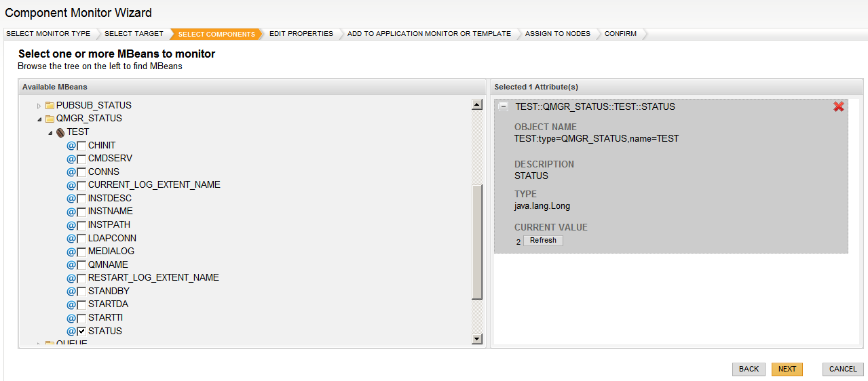Image resolution: width=868 pixels, height=381 pixels.
Task: Collapse the TEST::QMGR_STATUS attribute panel
Action: pyautogui.click(x=504, y=106)
